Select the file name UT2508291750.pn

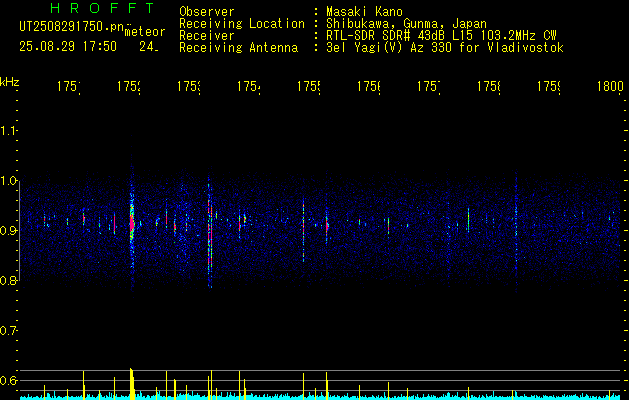coord(72,27)
